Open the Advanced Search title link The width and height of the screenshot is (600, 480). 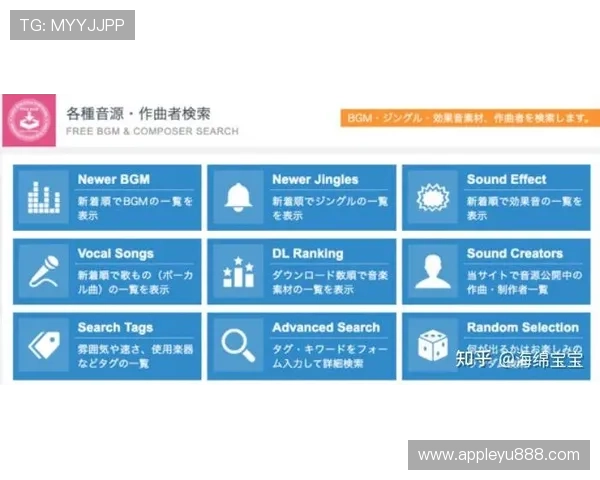[x=326, y=327]
